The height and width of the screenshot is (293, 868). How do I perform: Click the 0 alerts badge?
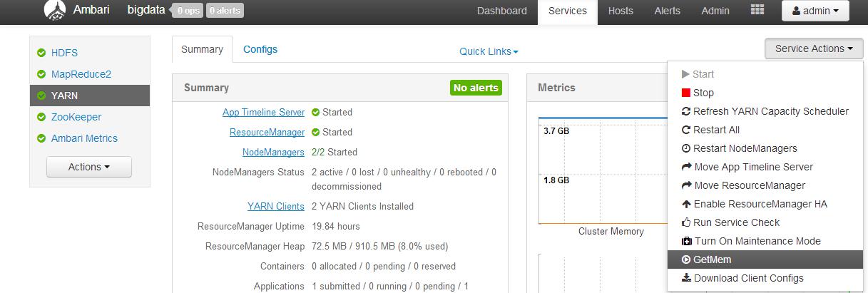[225, 11]
